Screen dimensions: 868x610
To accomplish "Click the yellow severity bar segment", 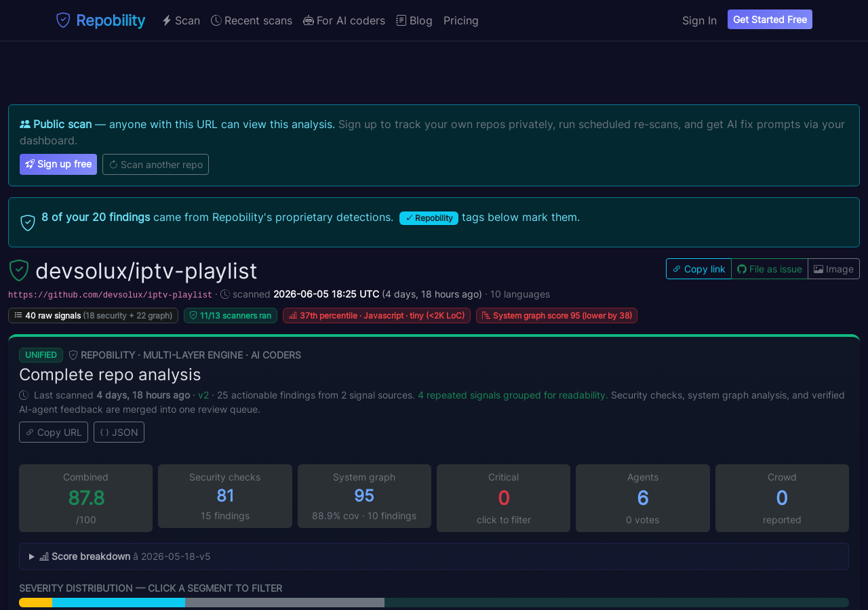I will tap(36, 603).
